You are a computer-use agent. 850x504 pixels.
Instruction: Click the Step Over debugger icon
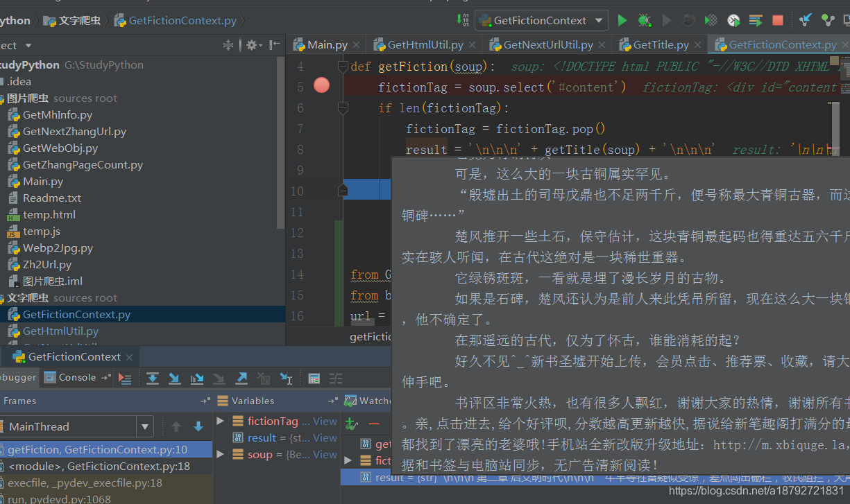[153, 378]
